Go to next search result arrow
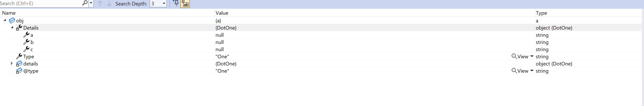This screenshot has height=106, width=644. (109, 3)
